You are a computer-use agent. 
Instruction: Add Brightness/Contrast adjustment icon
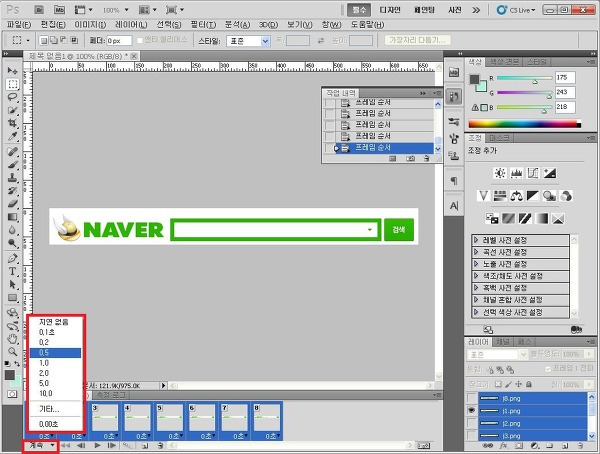[500, 173]
